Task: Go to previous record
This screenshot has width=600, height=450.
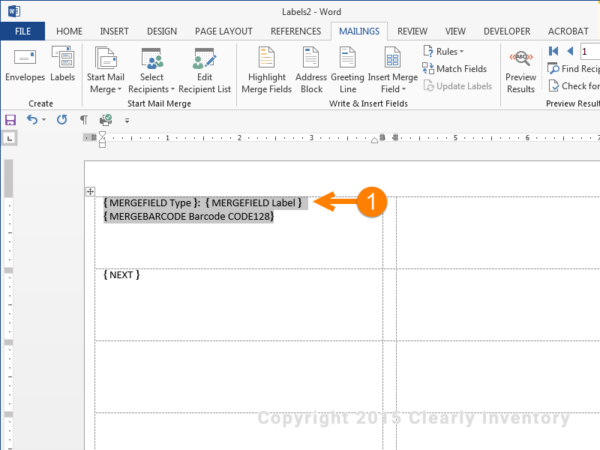Action: tap(570, 51)
